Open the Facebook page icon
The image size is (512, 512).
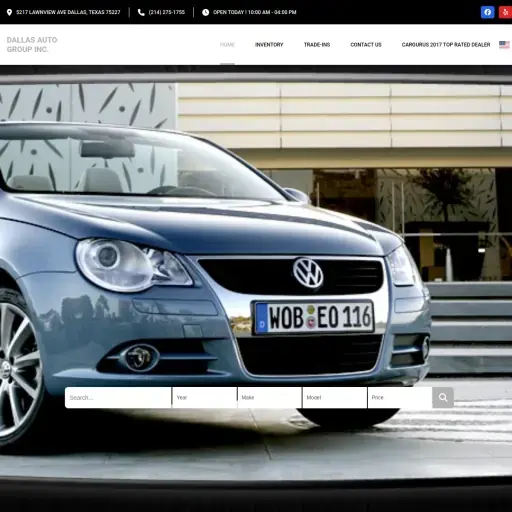[x=488, y=12]
